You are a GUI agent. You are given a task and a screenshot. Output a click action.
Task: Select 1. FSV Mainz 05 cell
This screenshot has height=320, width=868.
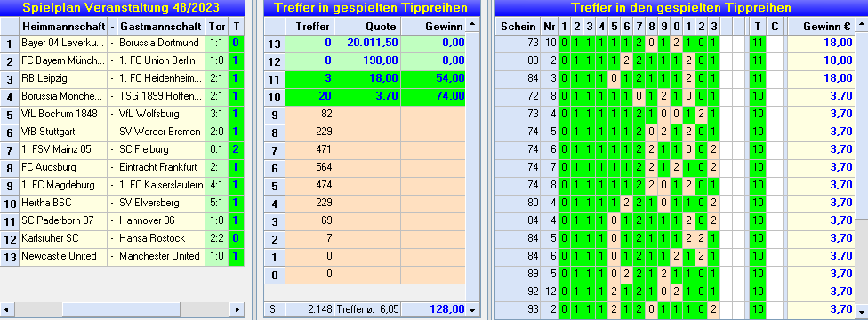point(64,149)
